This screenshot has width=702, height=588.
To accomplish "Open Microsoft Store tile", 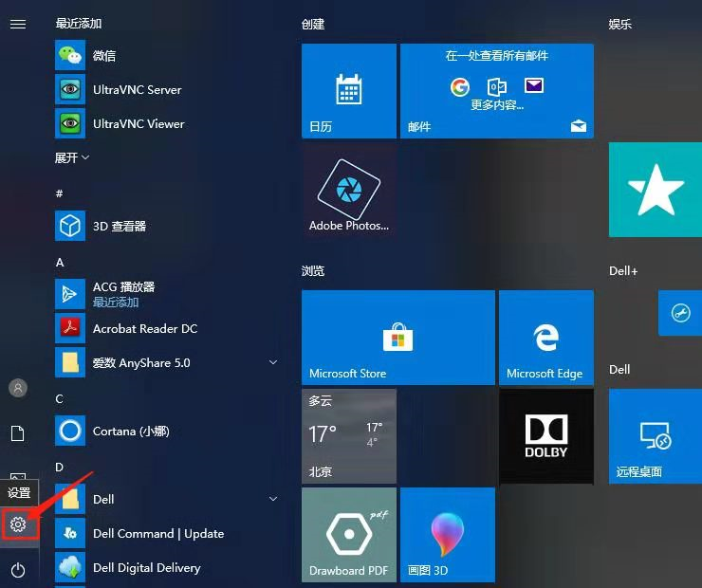I will point(397,337).
